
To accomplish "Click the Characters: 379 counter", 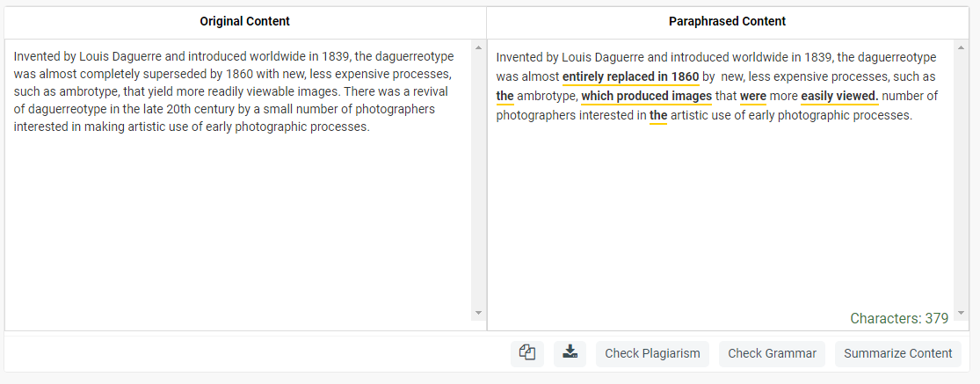I will coord(899,318).
